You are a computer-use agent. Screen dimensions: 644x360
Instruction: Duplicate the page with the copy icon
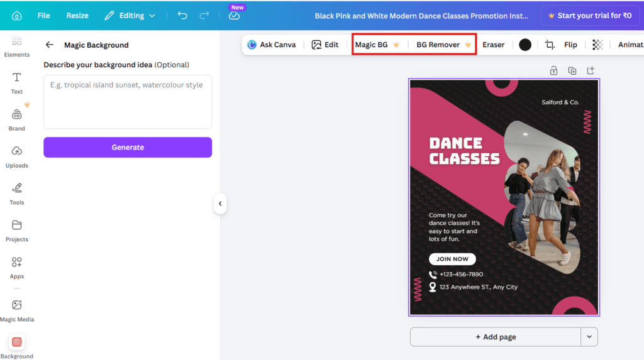pos(572,71)
